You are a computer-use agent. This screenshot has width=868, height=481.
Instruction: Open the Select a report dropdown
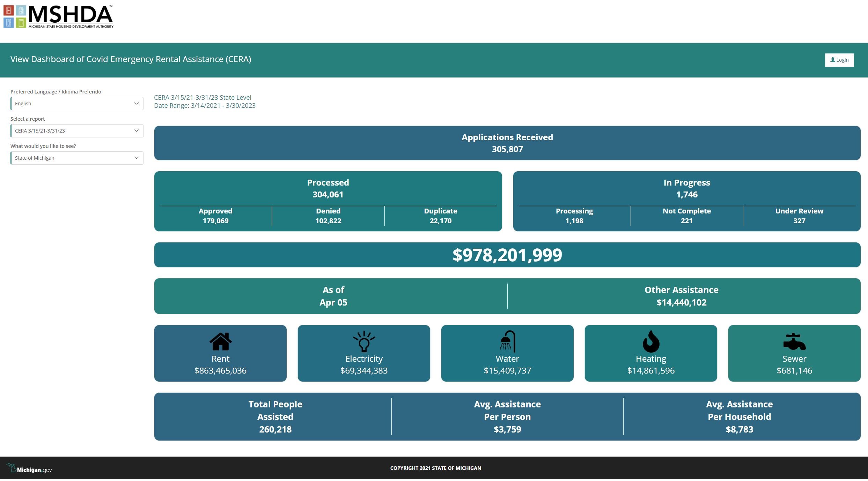[77, 130]
